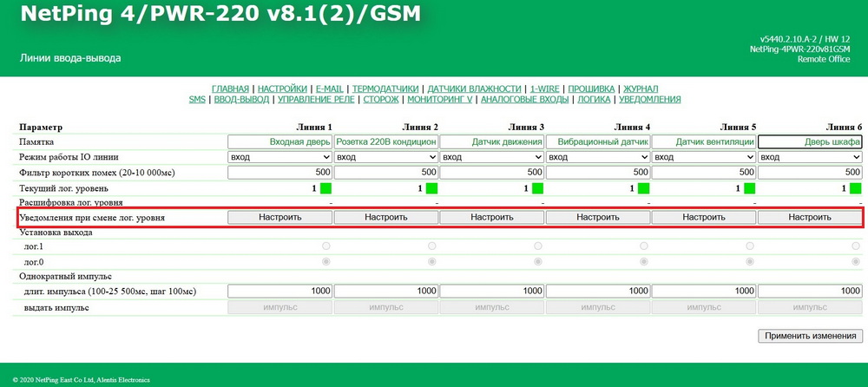868x387 pixels.
Task: Click the green logic level indicator for Линия 6
Action: pyautogui.click(x=855, y=188)
